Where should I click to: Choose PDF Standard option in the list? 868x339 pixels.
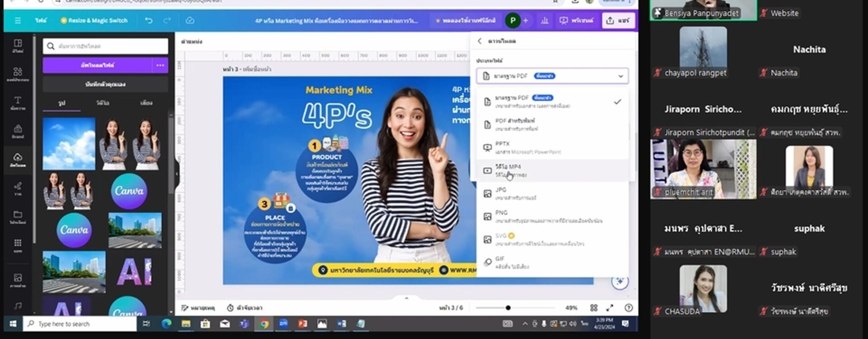(x=552, y=102)
